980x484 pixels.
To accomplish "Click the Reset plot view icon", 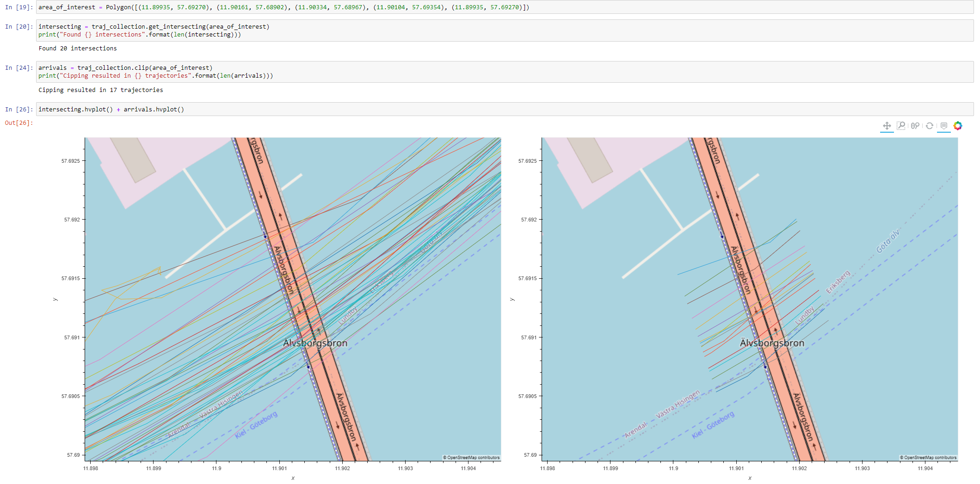I will [x=929, y=125].
